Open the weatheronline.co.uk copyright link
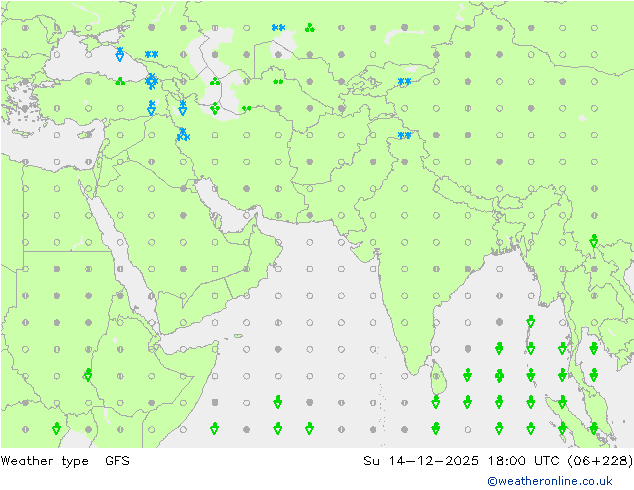Image resolution: width=634 pixels, height=490 pixels. 549,481
